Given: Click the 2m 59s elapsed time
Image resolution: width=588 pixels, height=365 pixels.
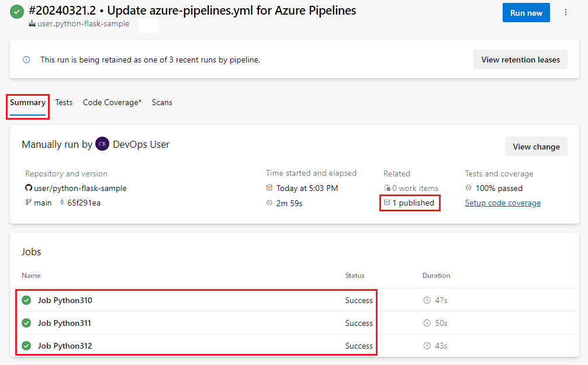Looking at the screenshot, I should tap(289, 203).
